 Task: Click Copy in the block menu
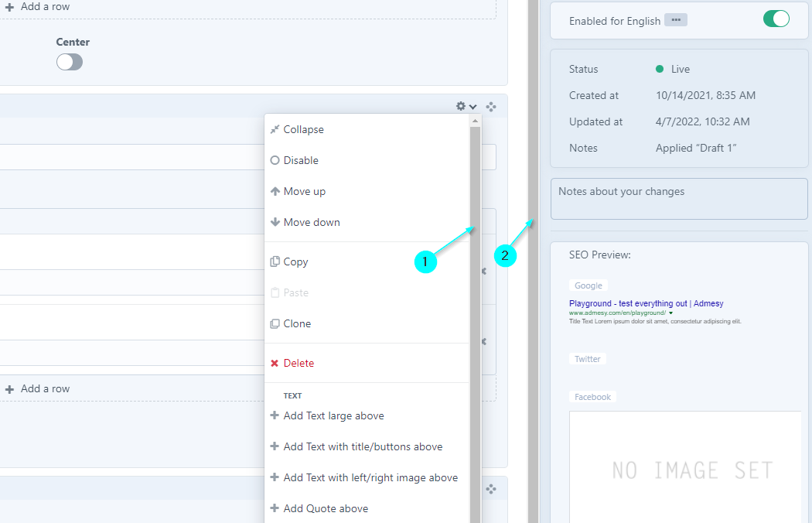pos(367,261)
